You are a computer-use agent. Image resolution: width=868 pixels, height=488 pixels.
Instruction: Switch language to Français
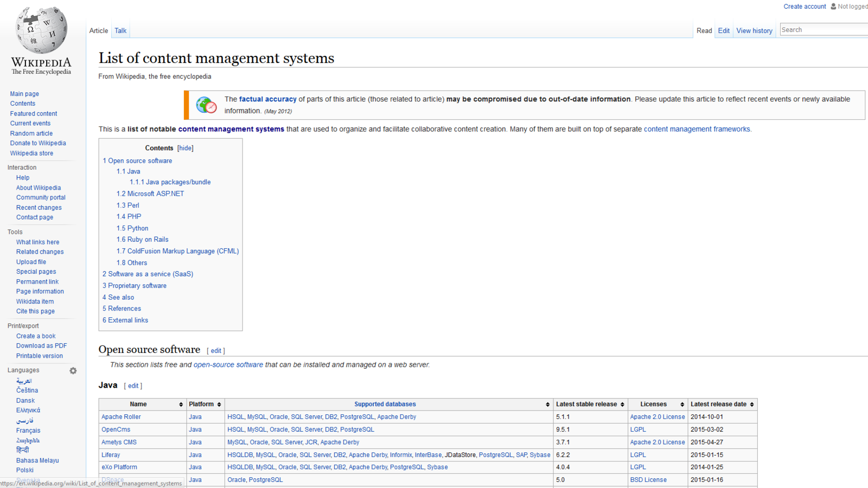[28, 431]
